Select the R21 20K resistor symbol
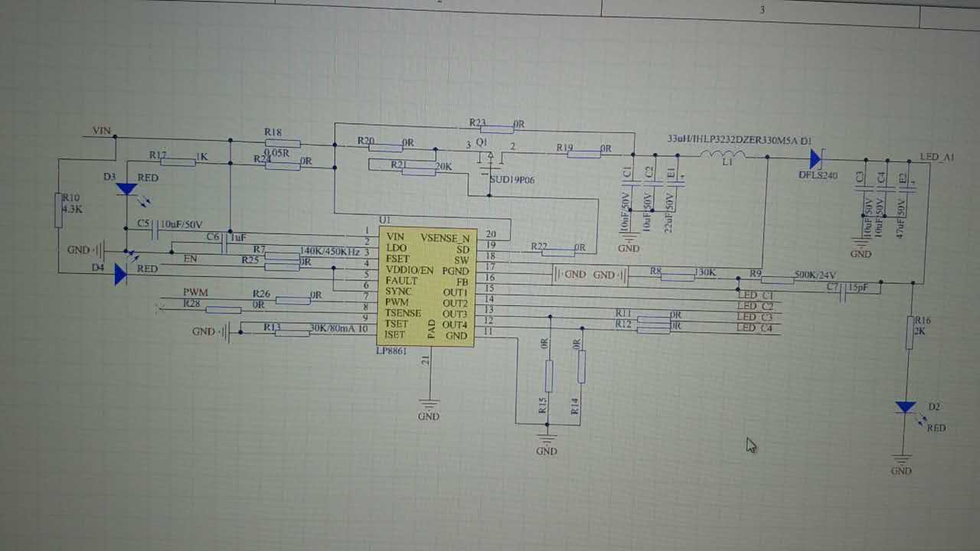Image resolution: width=980 pixels, height=551 pixels. [420, 171]
